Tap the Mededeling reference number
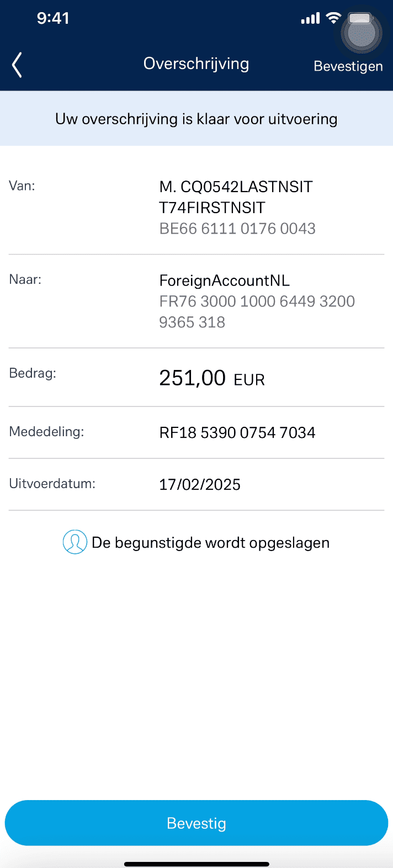The image size is (393, 868). [x=237, y=432]
